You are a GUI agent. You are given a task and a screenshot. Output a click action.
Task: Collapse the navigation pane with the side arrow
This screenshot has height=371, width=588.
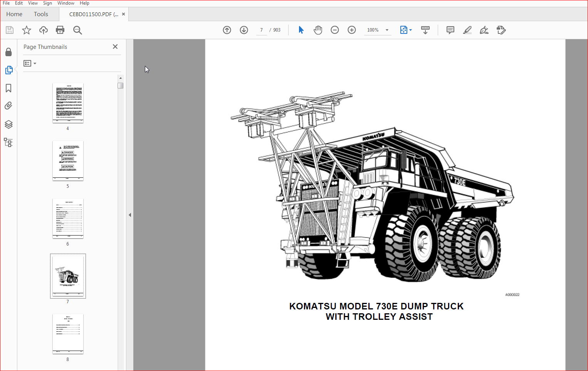[130, 215]
